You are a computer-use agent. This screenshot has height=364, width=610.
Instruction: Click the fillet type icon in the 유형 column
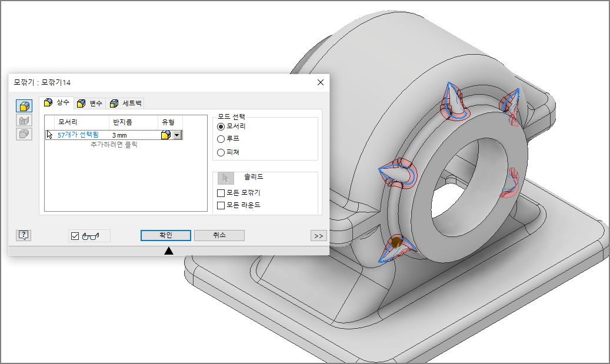pyautogui.click(x=166, y=135)
